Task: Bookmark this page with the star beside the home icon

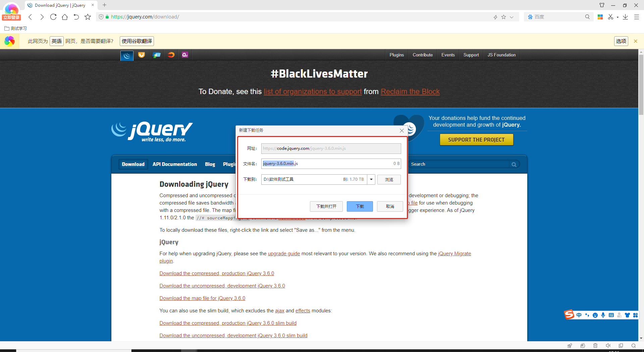Action: point(88,17)
